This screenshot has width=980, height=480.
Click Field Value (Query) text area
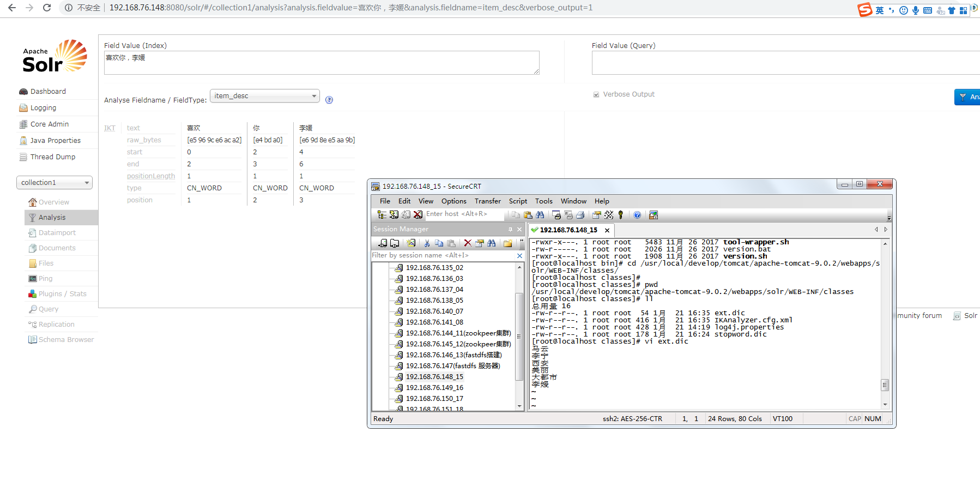786,63
